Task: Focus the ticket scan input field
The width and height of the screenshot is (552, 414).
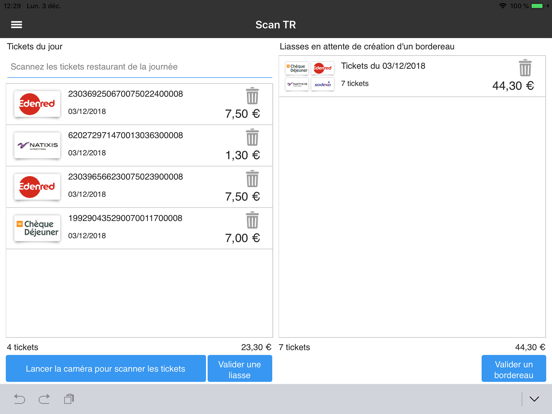Action: (x=139, y=67)
